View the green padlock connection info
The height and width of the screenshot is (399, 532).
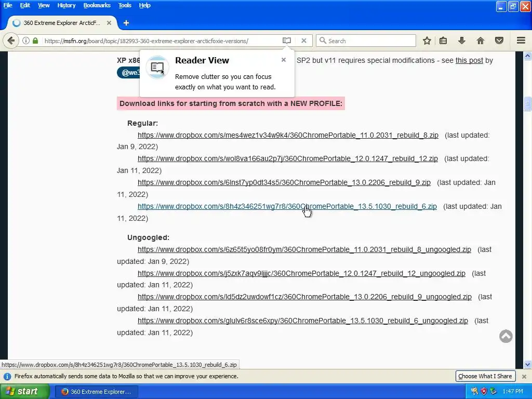pos(35,41)
